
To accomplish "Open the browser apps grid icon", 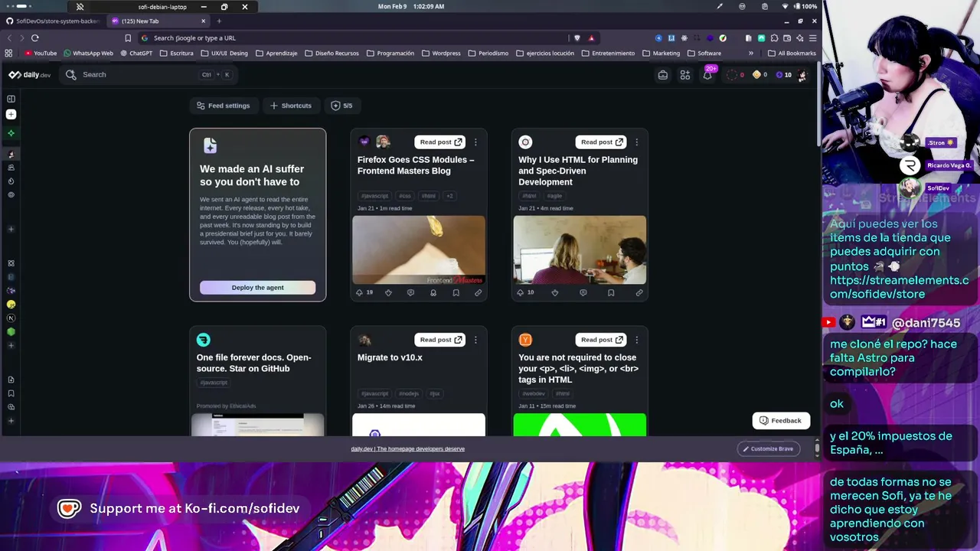I will [8, 53].
